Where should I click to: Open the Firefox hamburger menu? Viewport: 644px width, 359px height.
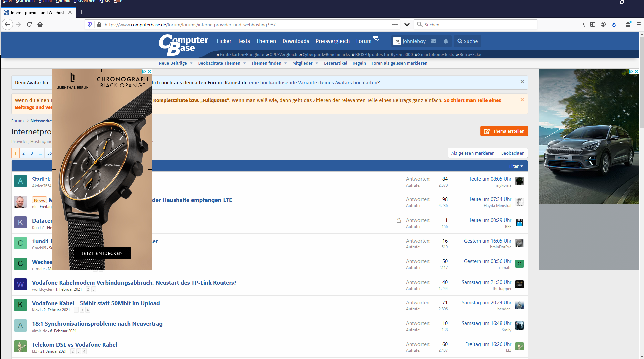[639, 24]
